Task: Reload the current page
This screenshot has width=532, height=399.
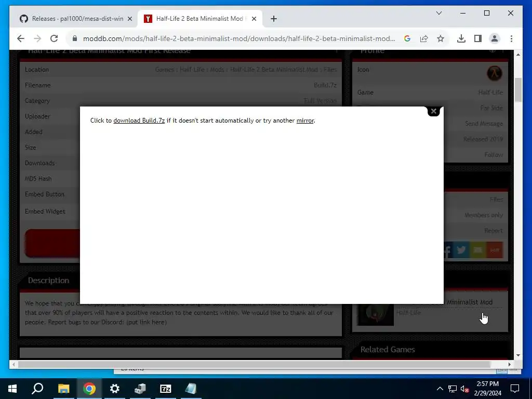Action: click(54, 38)
